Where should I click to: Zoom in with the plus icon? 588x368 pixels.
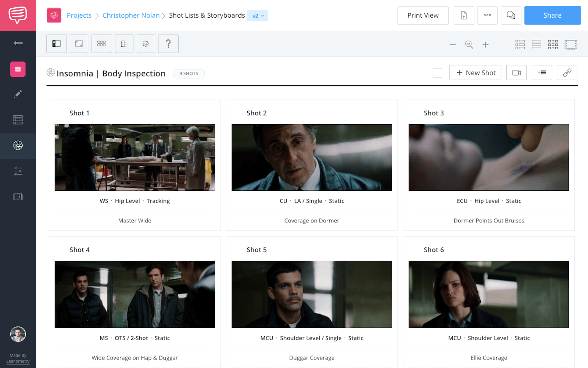coord(485,45)
